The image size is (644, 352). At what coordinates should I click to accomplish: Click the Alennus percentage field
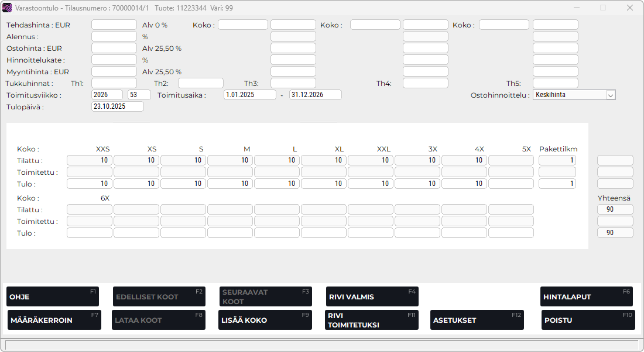point(114,36)
